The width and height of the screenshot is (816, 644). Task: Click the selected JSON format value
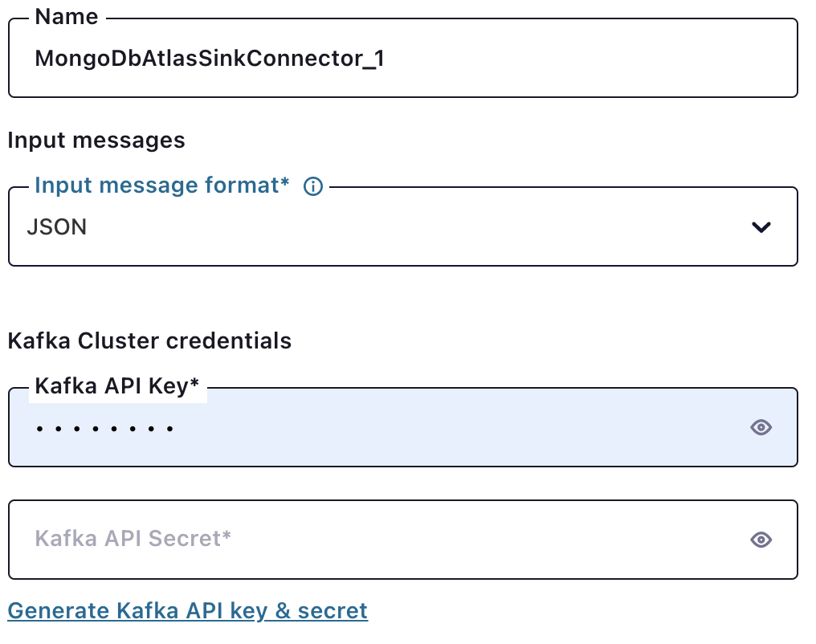[56, 227]
